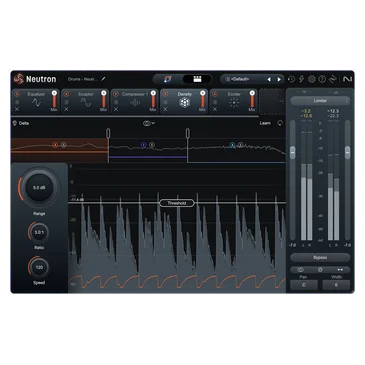Open the help question mark icon
This screenshot has height=365, width=365.
pos(322,79)
